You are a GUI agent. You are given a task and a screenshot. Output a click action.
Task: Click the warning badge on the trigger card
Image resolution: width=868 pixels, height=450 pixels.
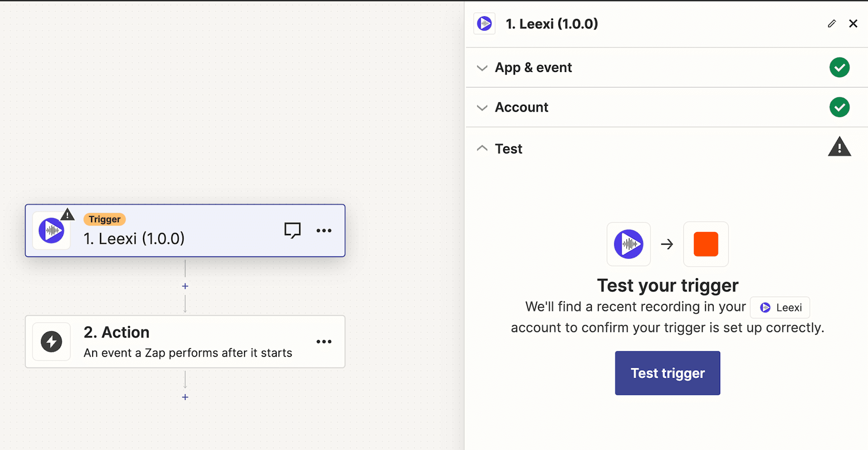[x=67, y=215]
